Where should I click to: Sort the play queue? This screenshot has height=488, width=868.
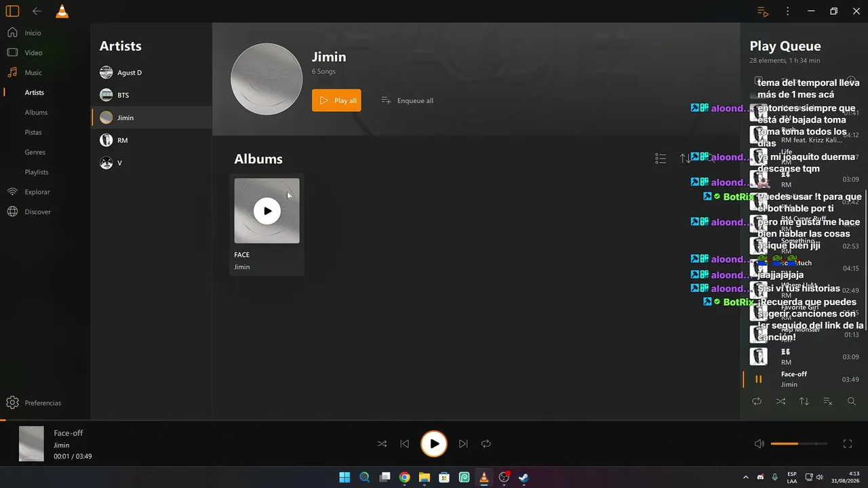click(804, 401)
